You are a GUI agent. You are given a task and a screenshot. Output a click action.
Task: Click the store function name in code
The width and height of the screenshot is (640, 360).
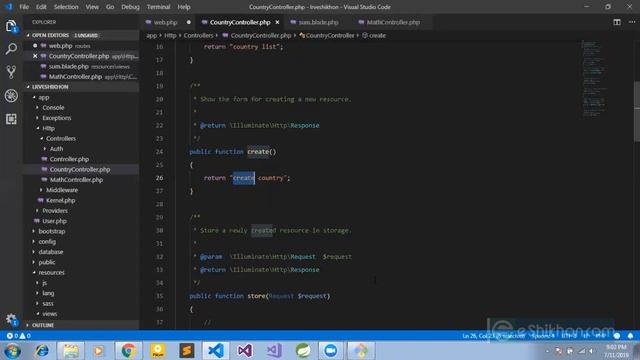pyautogui.click(x=256, y=296)
